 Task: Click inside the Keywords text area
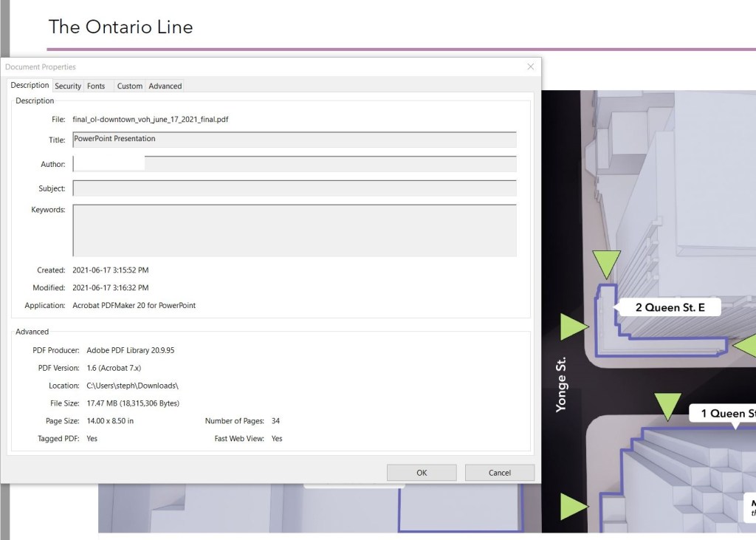point(294,230)
